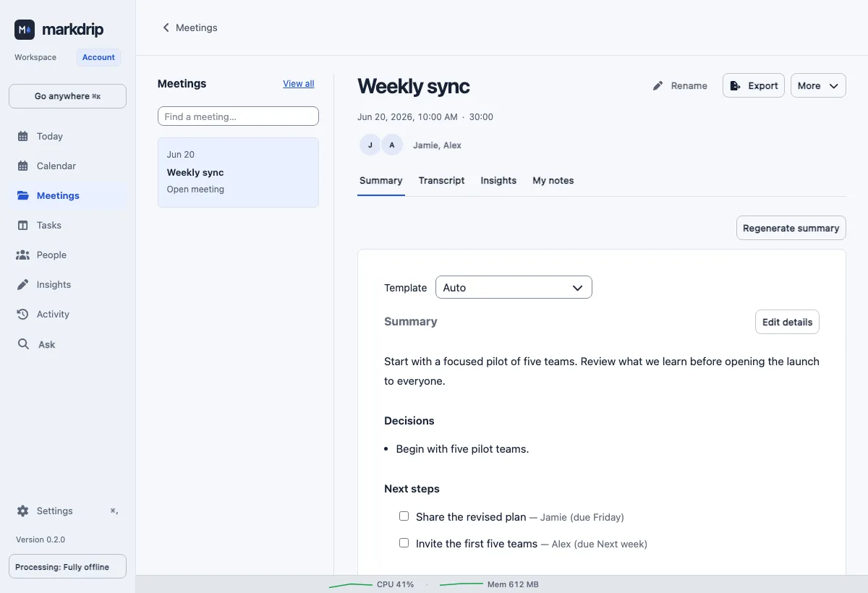Click Alex's avatar A

(x=392, y=145)
